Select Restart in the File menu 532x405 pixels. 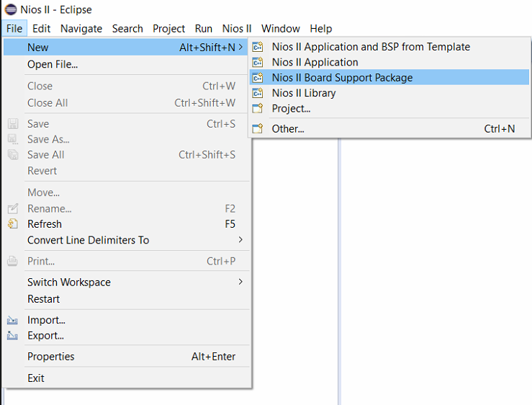click(44, 299)
